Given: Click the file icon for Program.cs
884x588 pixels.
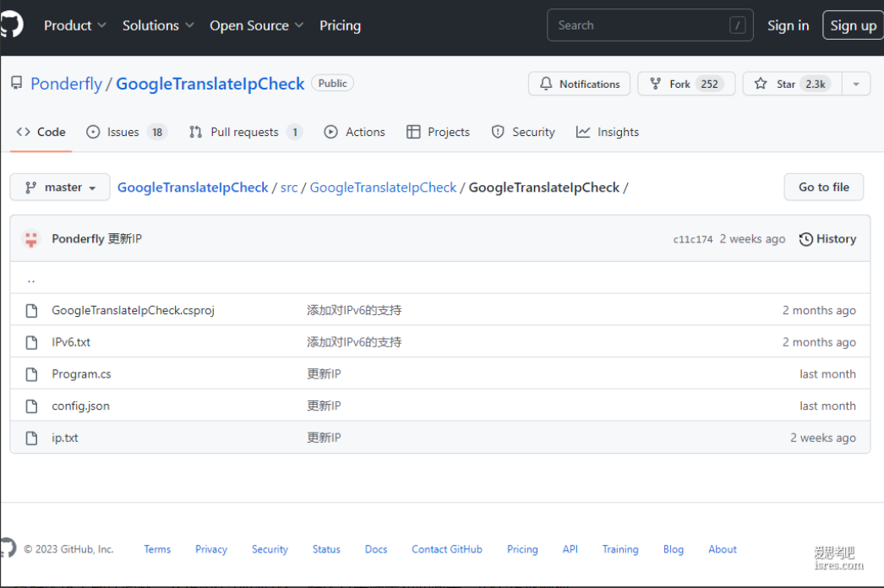Looking at the screenshot, I should [x=31, y=374].
